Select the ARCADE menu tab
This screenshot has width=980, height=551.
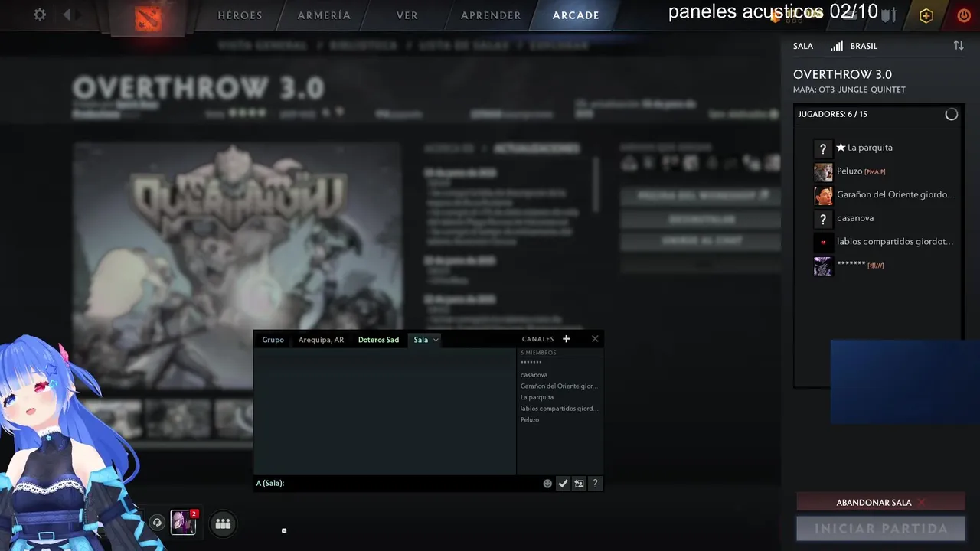(576, 15)
